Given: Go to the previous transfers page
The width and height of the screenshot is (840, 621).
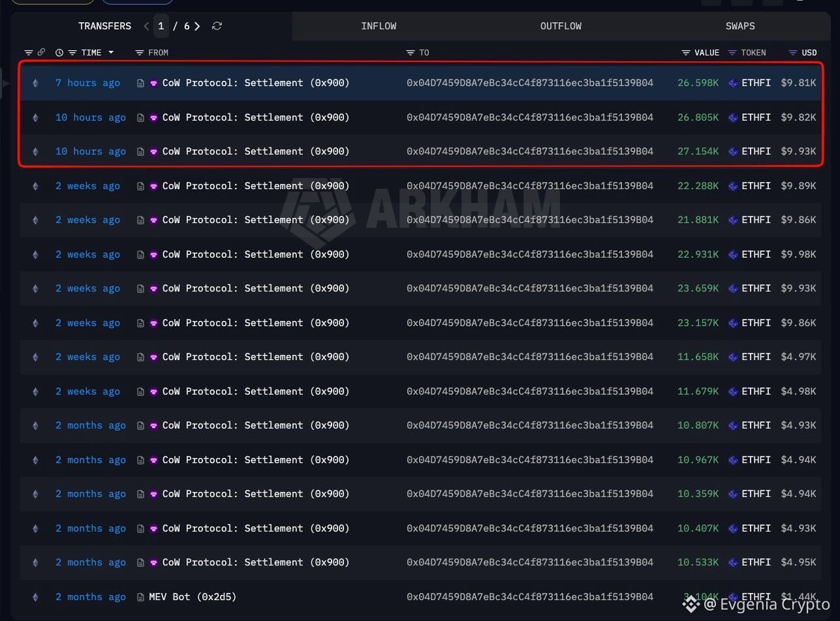Looking at the screenshot, I should point(146,26).
